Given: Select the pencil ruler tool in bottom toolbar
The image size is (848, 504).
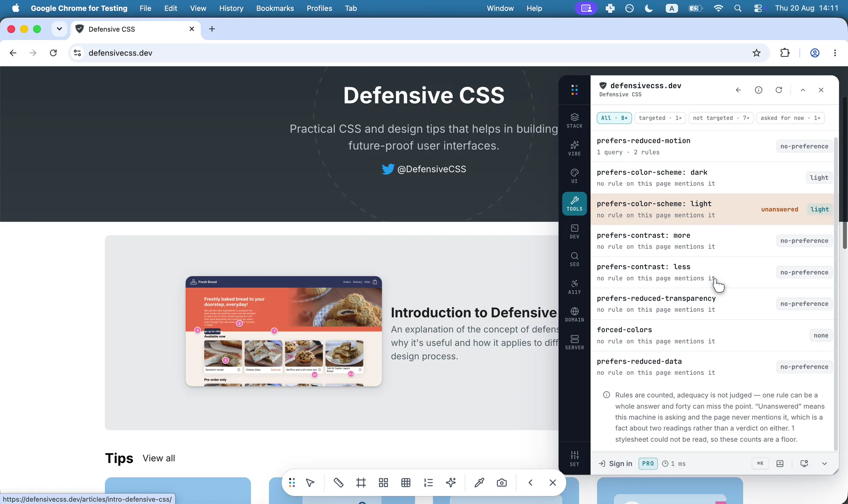Looking at the screenshot, I should pos(338,483).
